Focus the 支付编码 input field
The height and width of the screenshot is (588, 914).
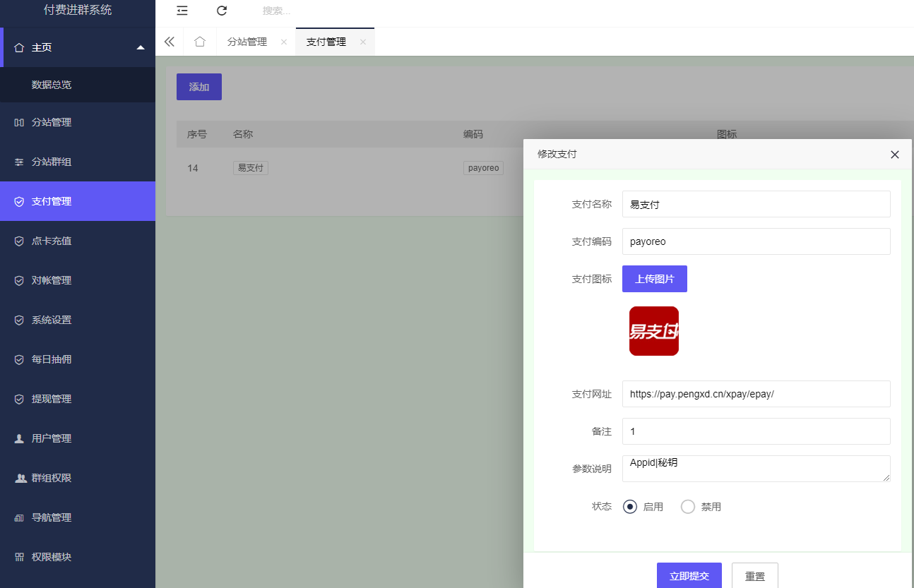[x=756, y=241]
